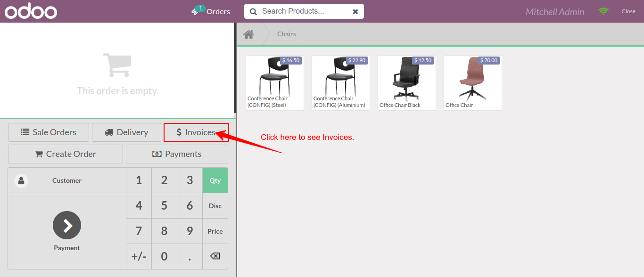Image resolution: width=644 pixels, height=277 pixels.
Task: Click the Invoices button
Action: click(196, 132)
